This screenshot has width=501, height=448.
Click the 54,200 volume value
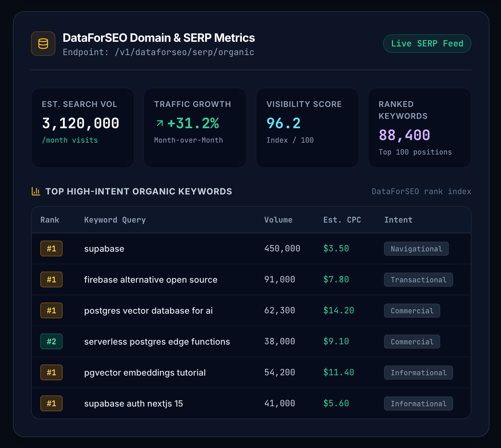280,372
